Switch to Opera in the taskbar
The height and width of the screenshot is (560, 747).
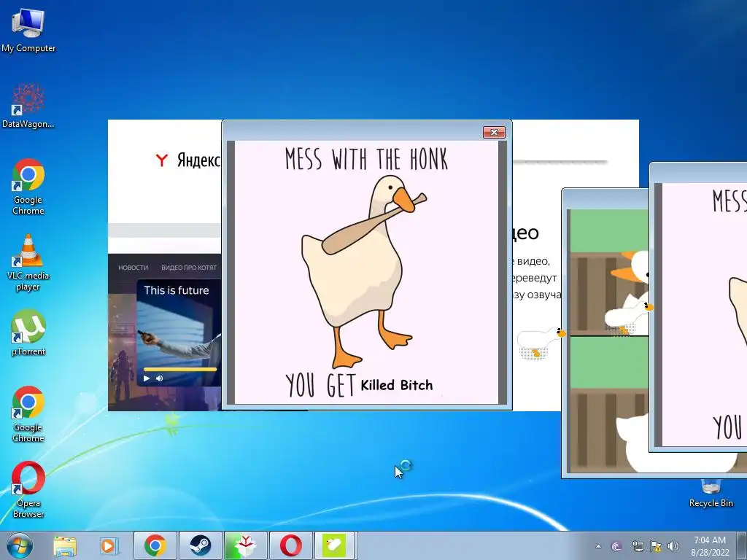click(290, 545)
